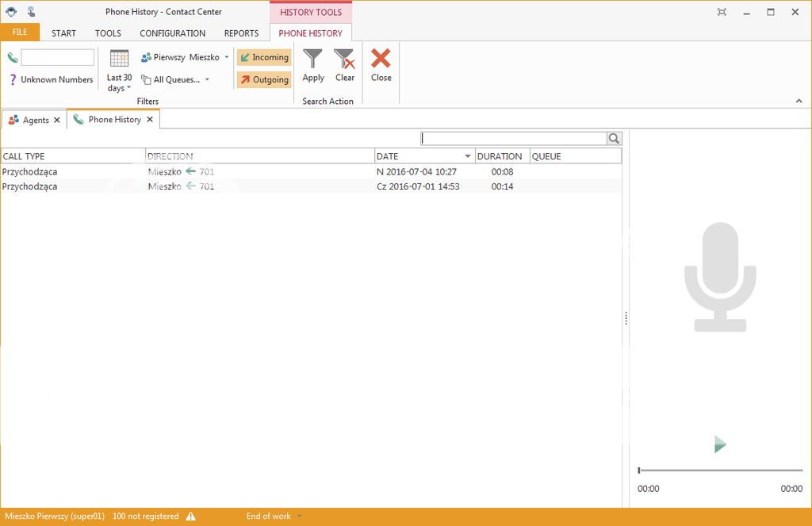
Task: Toggle the Outgoing calls filter
Action: click(x=264, y=79)
